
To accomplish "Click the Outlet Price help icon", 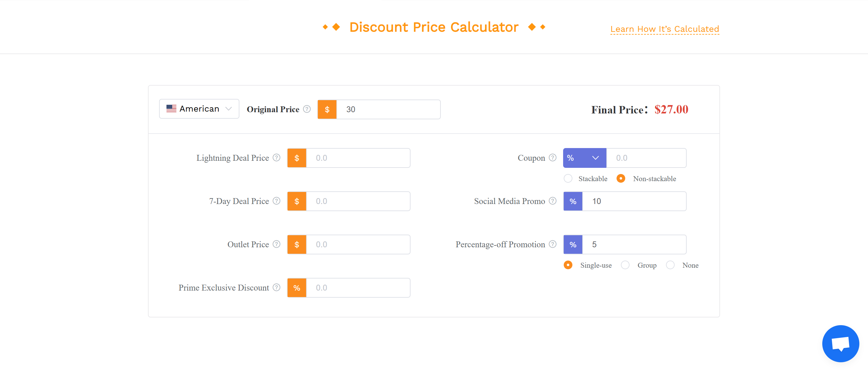I will coord(276,244).
